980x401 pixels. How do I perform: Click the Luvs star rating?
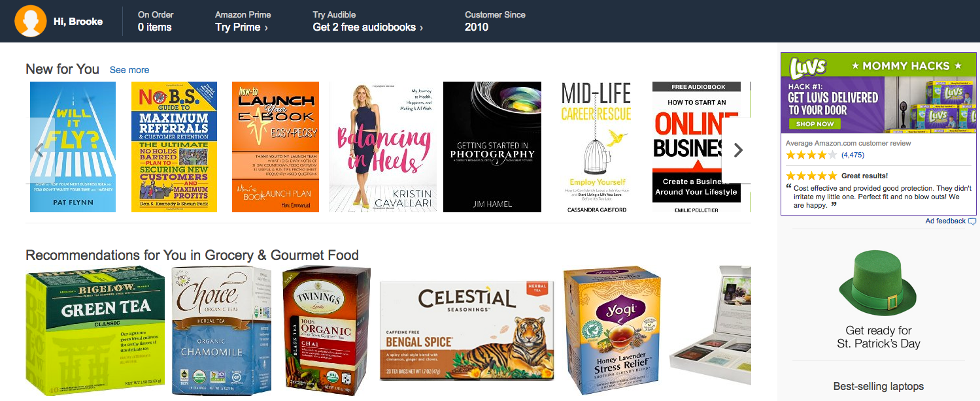coord(811,155)
